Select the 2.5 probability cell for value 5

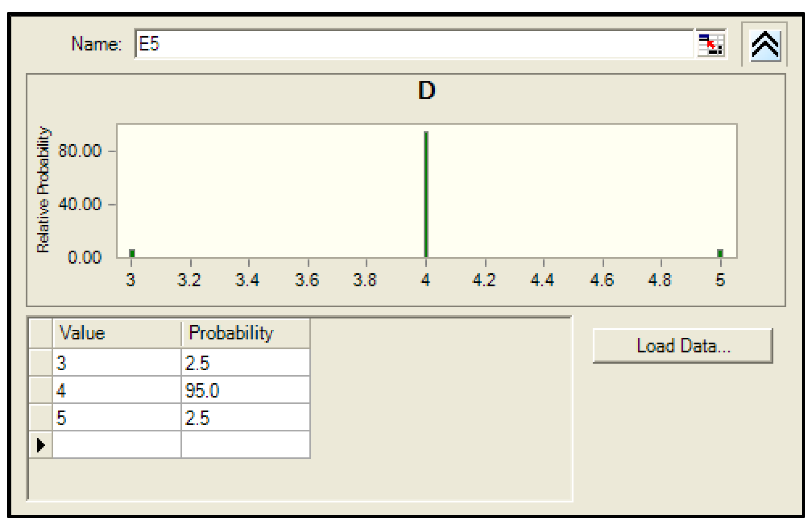(x=245, y=417)
